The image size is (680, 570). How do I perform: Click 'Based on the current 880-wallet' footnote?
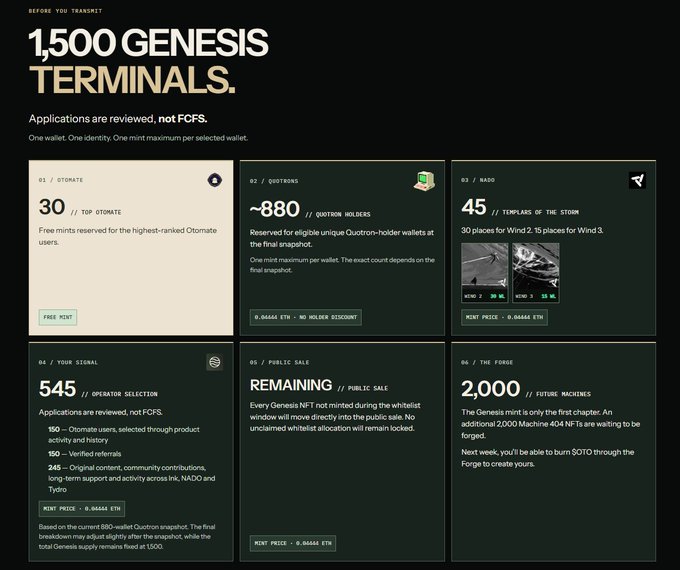(x=127, y=537)
